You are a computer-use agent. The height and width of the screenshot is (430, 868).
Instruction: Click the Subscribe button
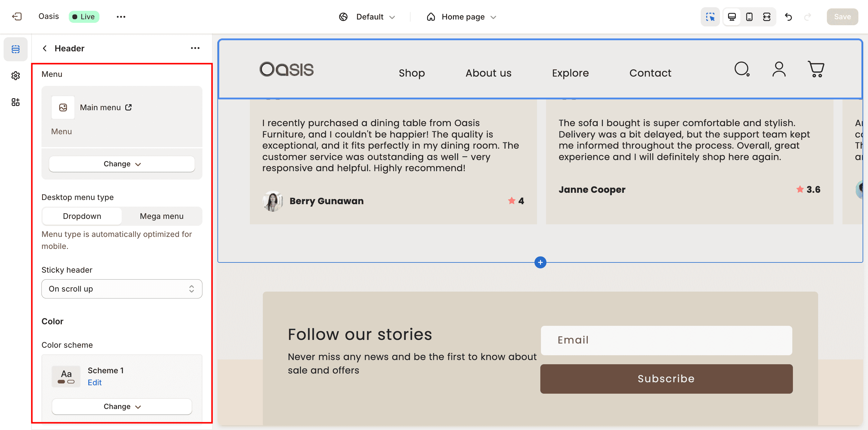pyautogui.click(x=666, y=378)
